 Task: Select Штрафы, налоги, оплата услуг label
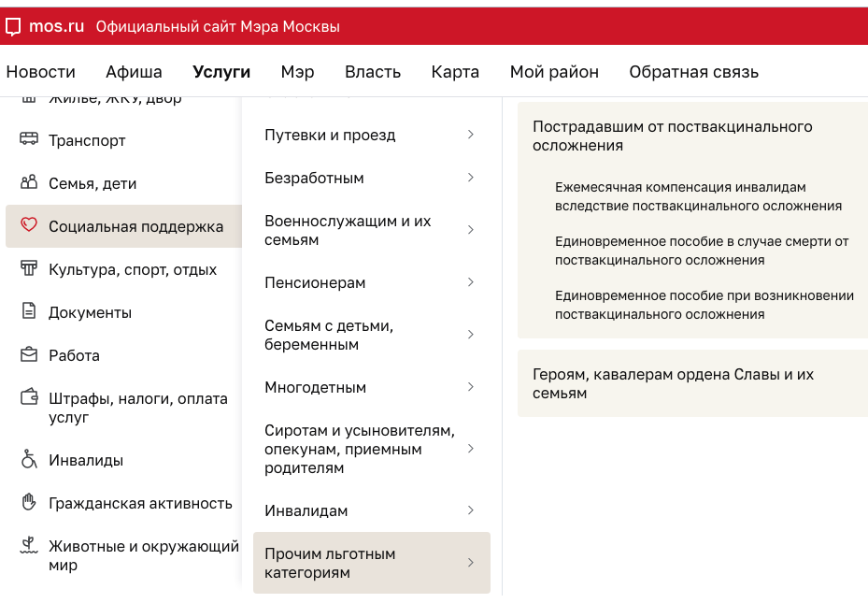click(x=138, y=408)
